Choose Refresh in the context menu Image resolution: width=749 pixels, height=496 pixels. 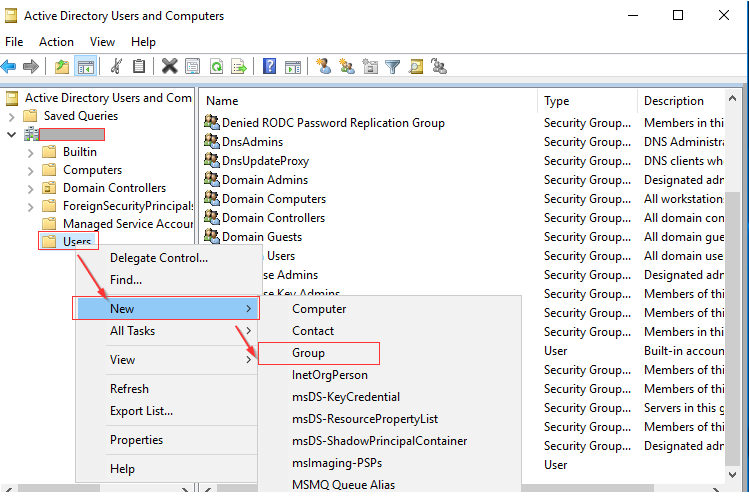coord(167,389)
